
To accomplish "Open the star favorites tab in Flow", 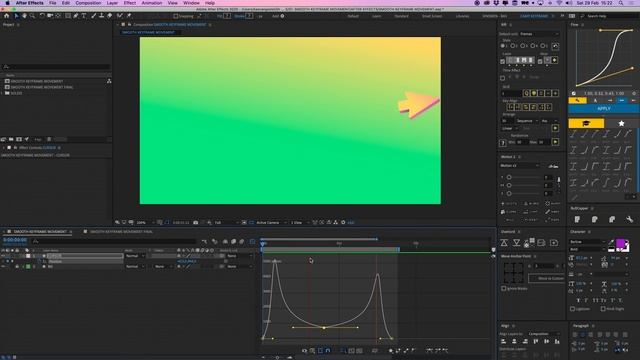I will [621, 123].
